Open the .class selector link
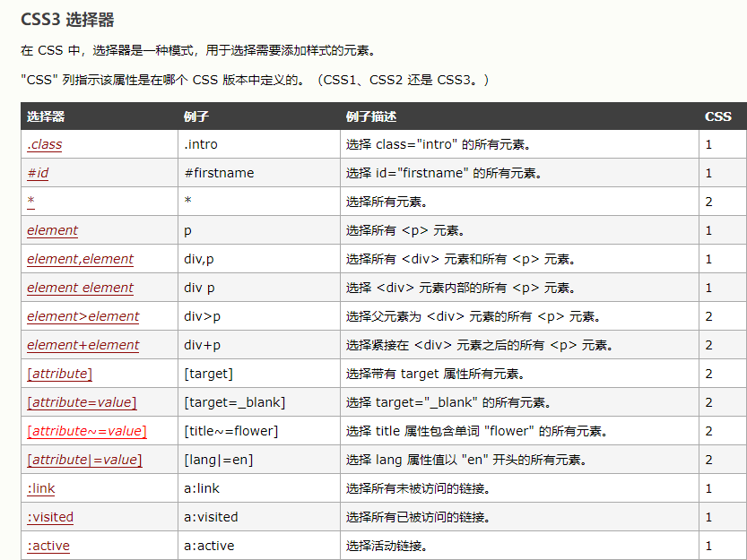 (45, 144)
